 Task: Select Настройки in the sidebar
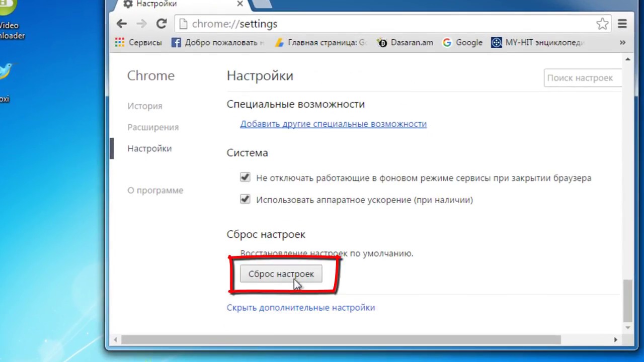(x=149, y=148)
